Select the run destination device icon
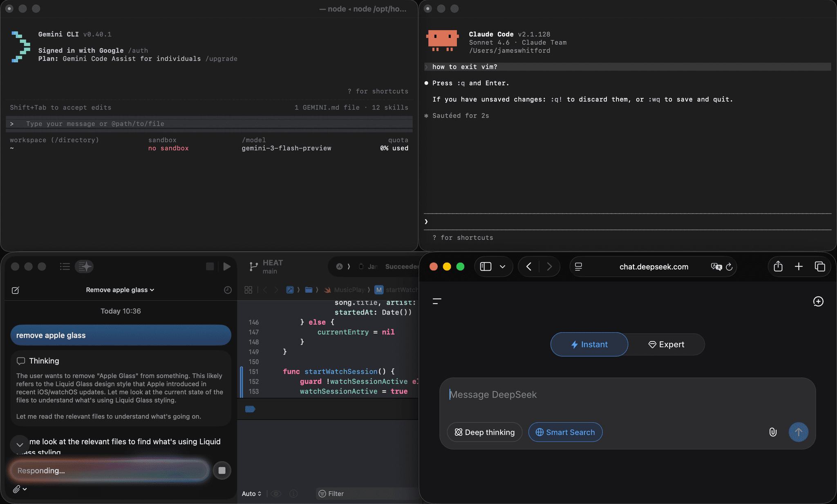The height and width of the screenshot is (504, 837). click(361, 267)
